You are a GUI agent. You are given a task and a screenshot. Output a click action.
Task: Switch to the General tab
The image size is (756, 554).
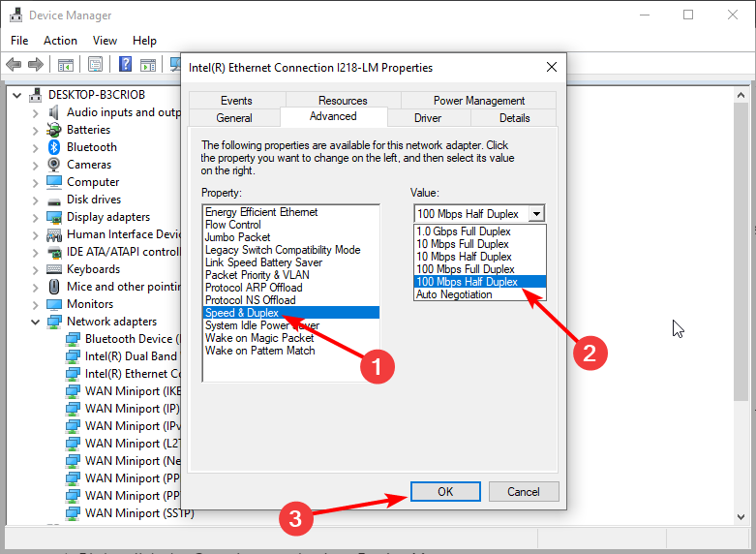click(x=234, y=118)
